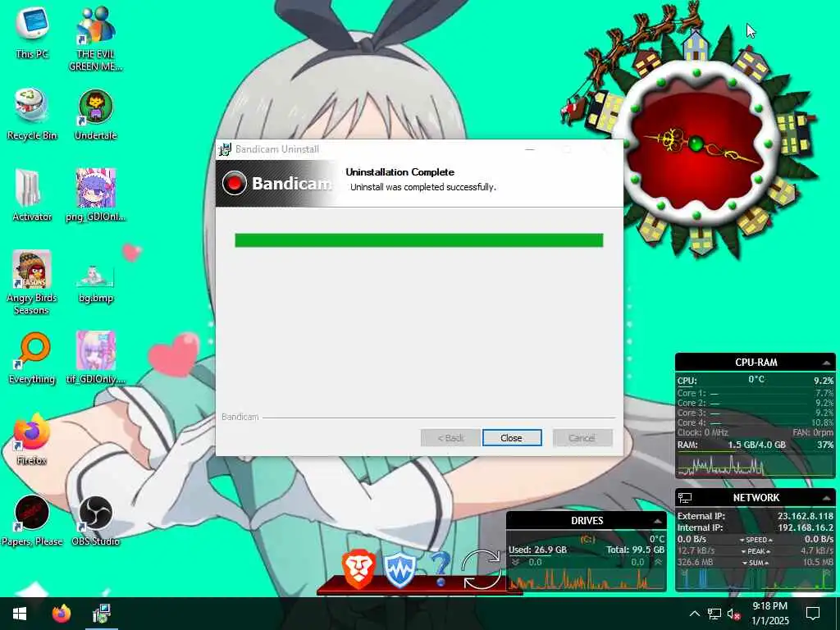Open the This PC desktop icon
Viewport: 840px width, 630px height.
pyautogui.click(x=32, y=32)
